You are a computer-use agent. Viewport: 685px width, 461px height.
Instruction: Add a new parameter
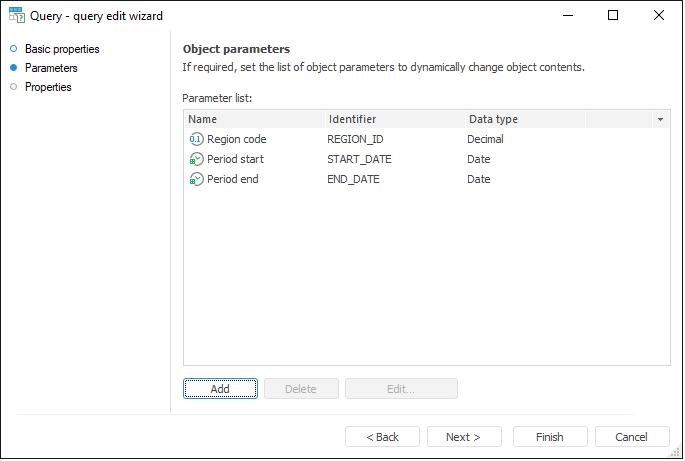(x=220, y=389)
